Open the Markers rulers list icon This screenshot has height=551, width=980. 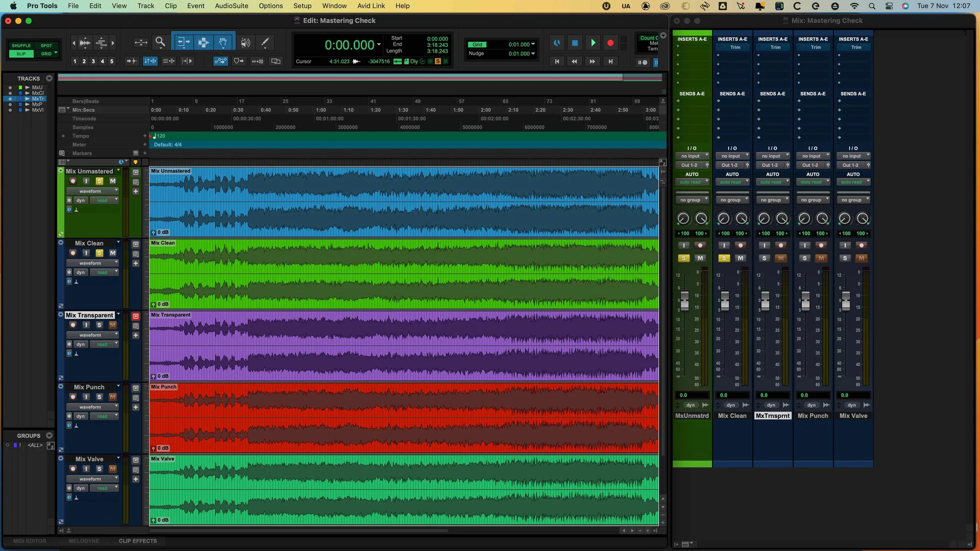coord(62,153)
